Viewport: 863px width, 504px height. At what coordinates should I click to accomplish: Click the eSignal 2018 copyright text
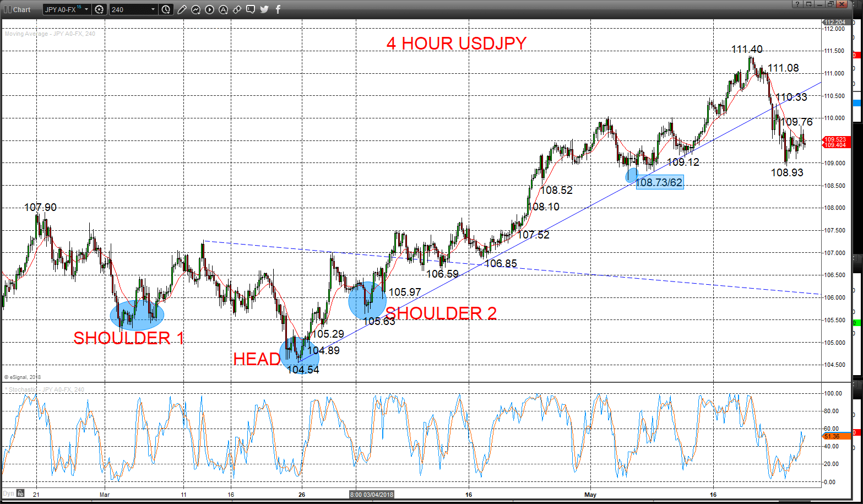pyautogui.click(x=23, y=377)
